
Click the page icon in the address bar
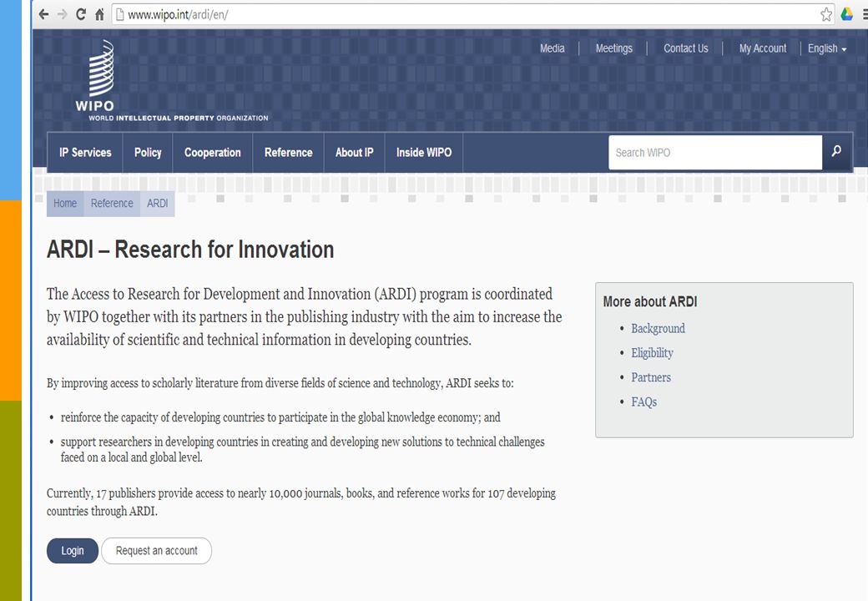tap(119, 14)
